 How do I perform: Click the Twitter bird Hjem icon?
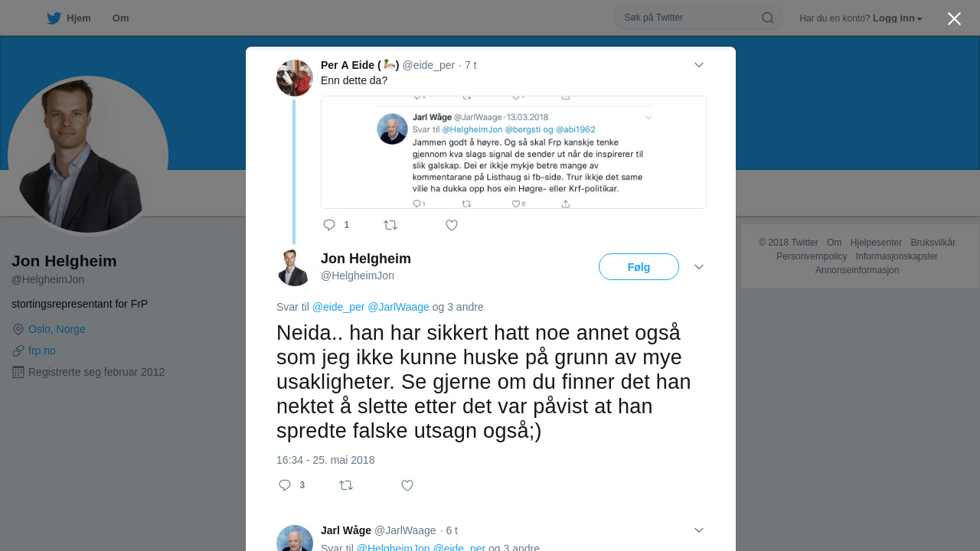[54, 18]
